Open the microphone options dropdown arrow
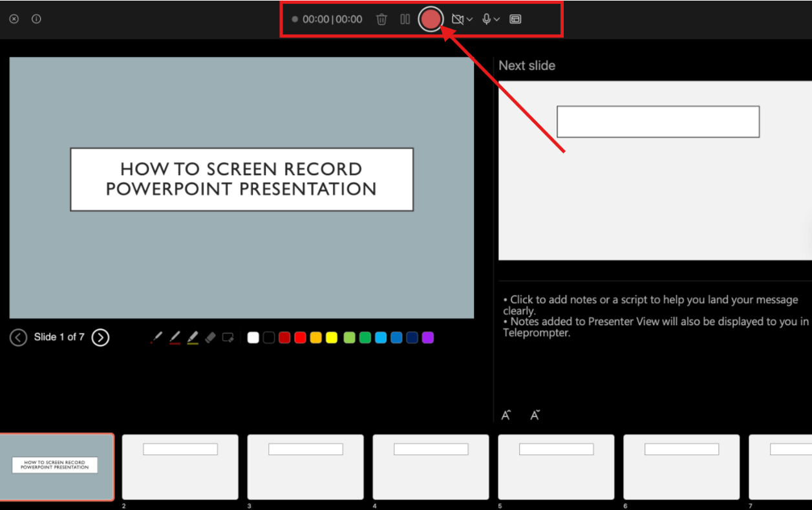Screen dimensions: 812x510 (x=497, y=19)
